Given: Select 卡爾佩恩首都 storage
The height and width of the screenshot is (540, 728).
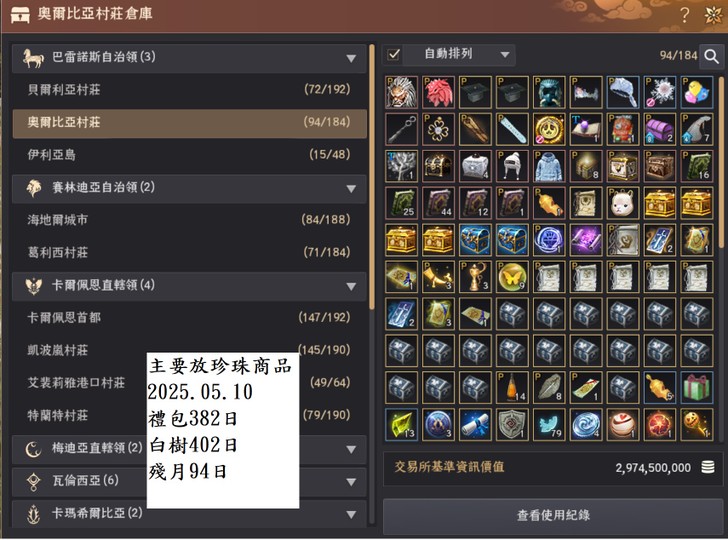Looking at the screenshot, I should 189,318.
